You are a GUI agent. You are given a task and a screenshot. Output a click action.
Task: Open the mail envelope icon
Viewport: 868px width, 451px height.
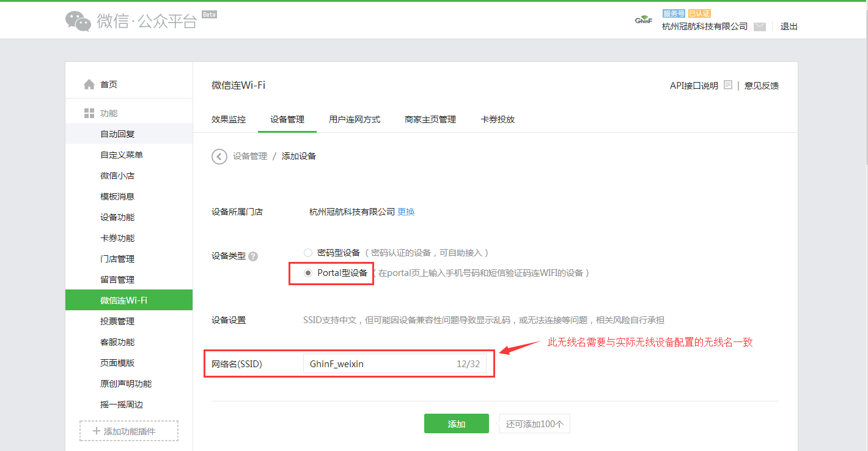click(x=760, y=27)
